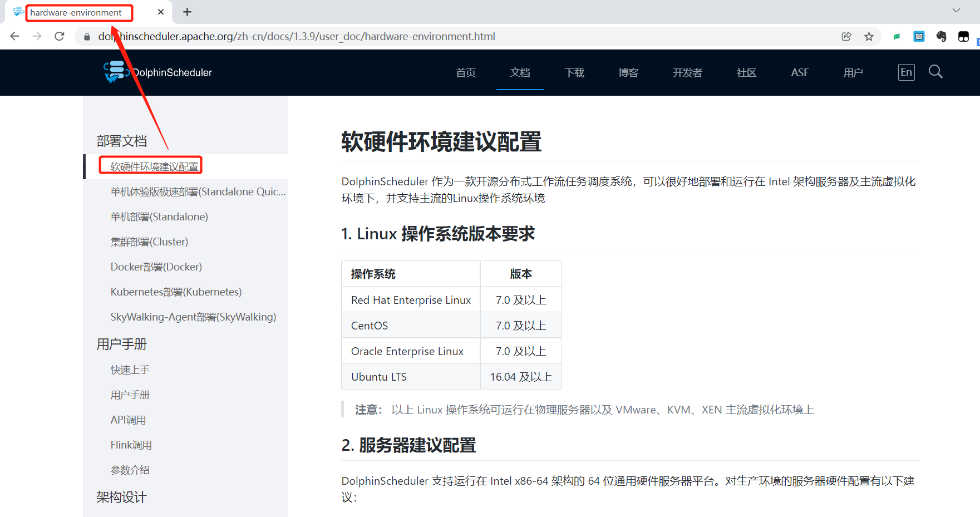Click the 7.0 及以上 cell in CentOS row

(x=521, y=326)
